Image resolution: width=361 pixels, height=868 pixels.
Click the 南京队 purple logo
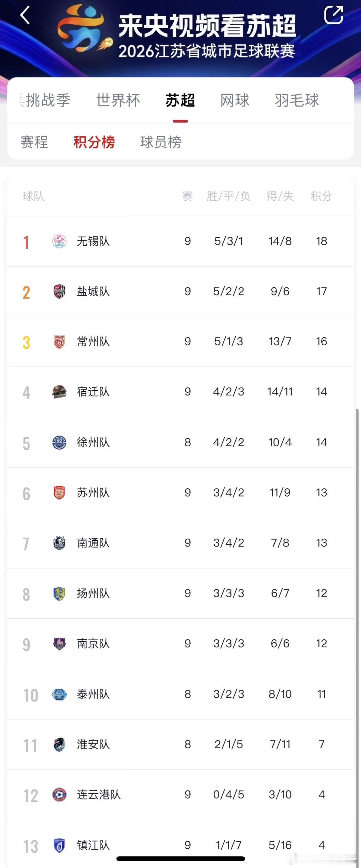click(x=59, y=644)
